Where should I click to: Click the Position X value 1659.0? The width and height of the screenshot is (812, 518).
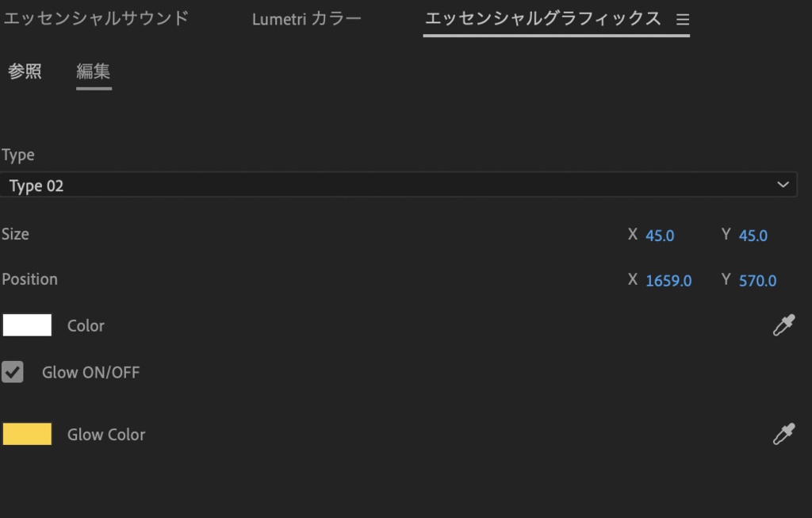click(670, 280)
